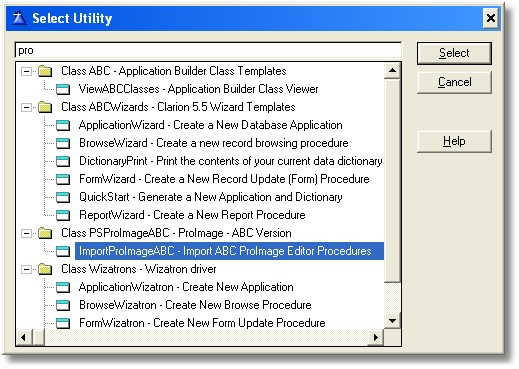
Task: Click the Select button
Action: [454, 53]
